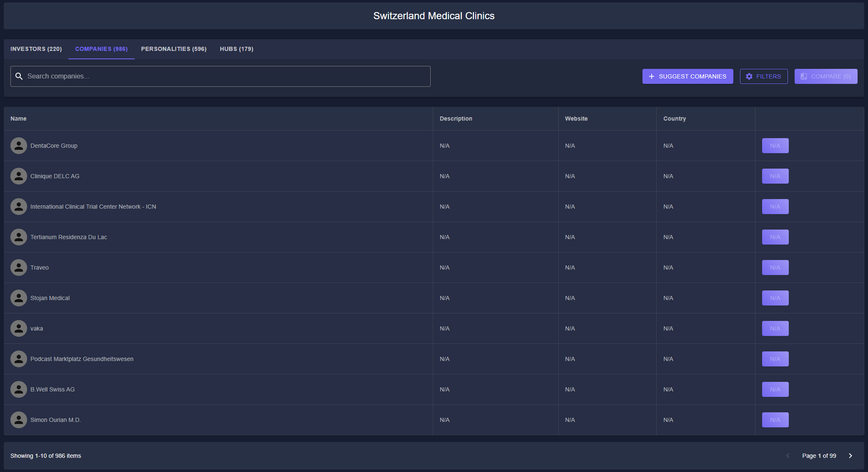Viewport: 868px width, 472px height.
Task: Switch to the Hubs tab
Action: [236, 49]
